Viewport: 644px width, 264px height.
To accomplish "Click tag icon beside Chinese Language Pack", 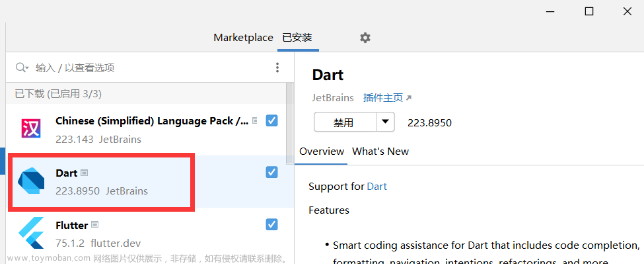I will (255, 121).
